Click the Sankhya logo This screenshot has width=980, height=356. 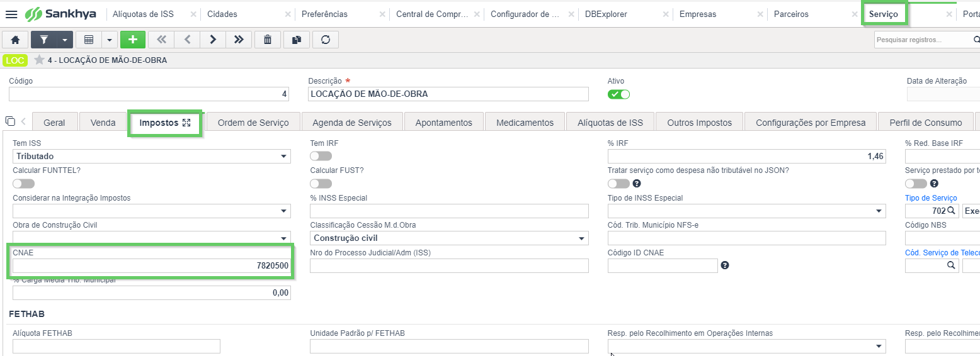(x=59, y=14)
